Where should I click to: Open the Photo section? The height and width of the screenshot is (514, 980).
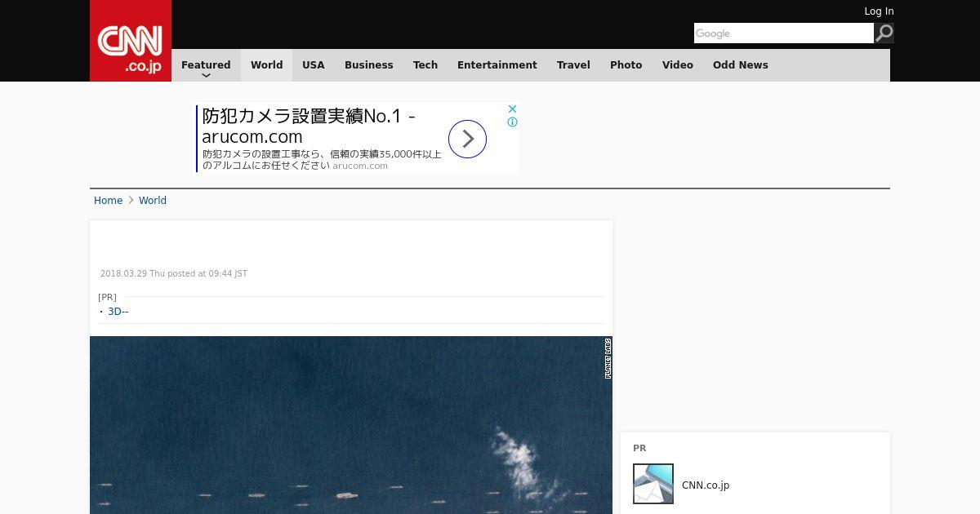(x=626, y=65)
